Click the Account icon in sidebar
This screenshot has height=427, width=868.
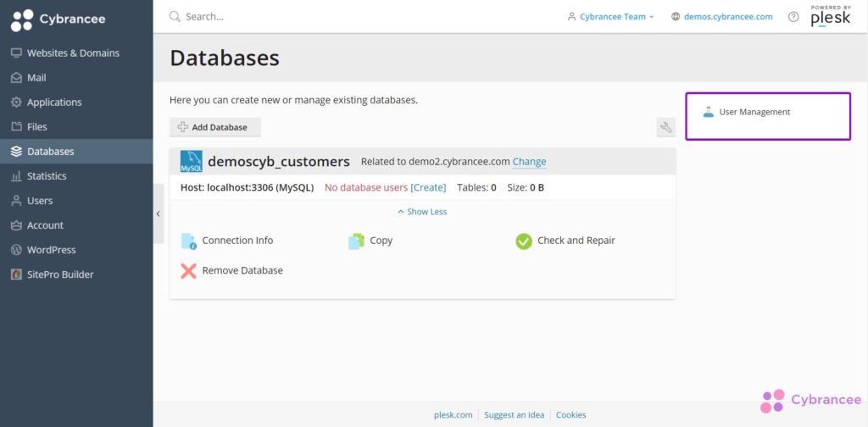(x=16, y=225)
